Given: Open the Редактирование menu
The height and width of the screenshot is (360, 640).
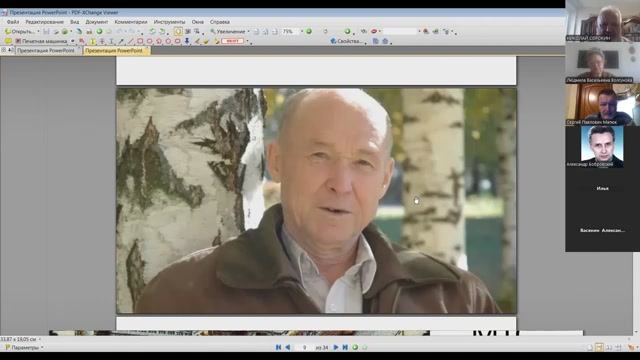Looking at the screenshot, I should click(x=44, y=22).
